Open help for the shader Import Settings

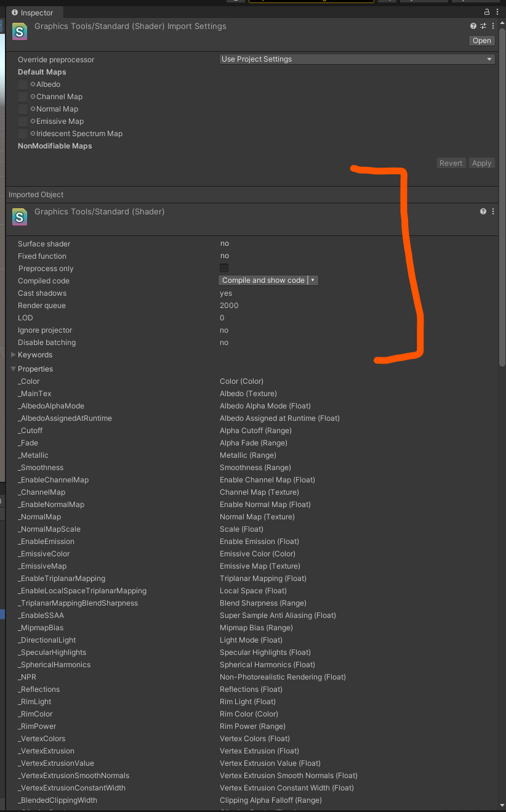pyautogui.click(x=472, y=26)
